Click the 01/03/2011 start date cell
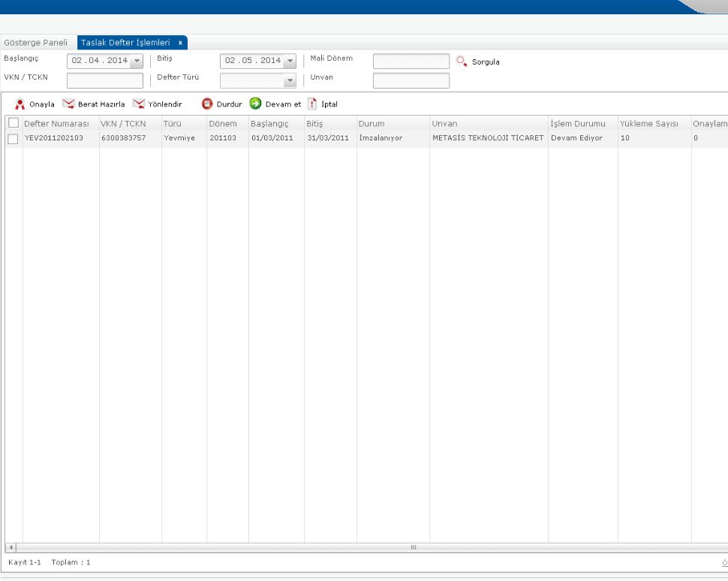The height and width of the screenshot is (581, 728). (272, 138)
